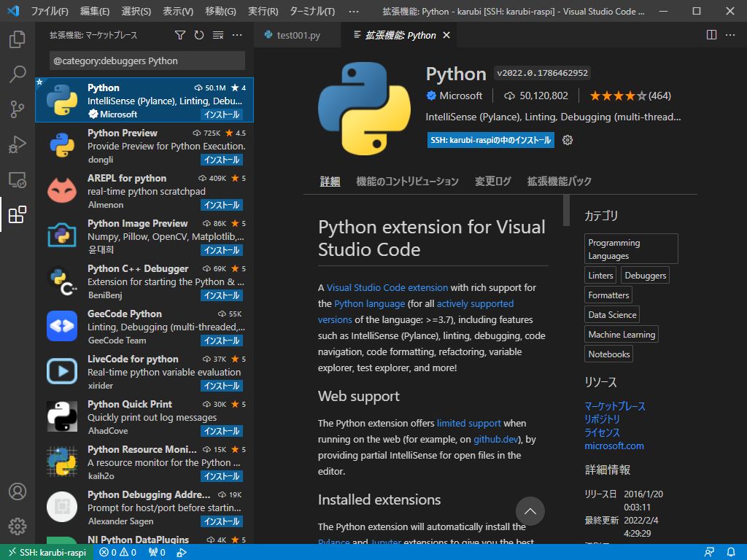Open Remote Explorer view
The width and height of the screenshot is (747, 560).
coord(18,179)
